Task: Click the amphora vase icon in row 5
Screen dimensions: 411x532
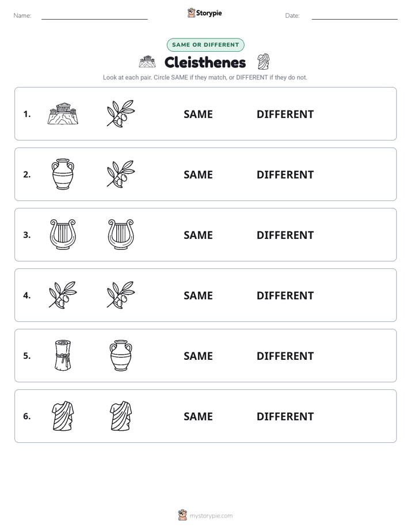Action: pos(121,355)
